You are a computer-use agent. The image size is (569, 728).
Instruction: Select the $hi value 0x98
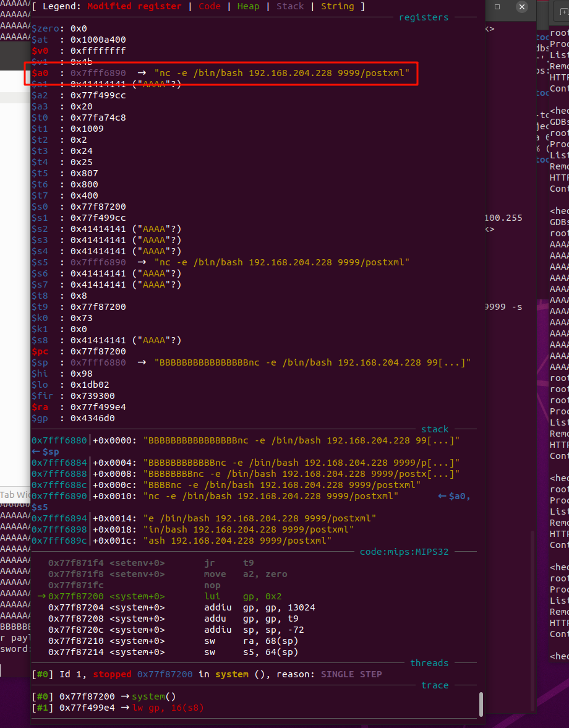pyautogui.click(x=81, y=374)
